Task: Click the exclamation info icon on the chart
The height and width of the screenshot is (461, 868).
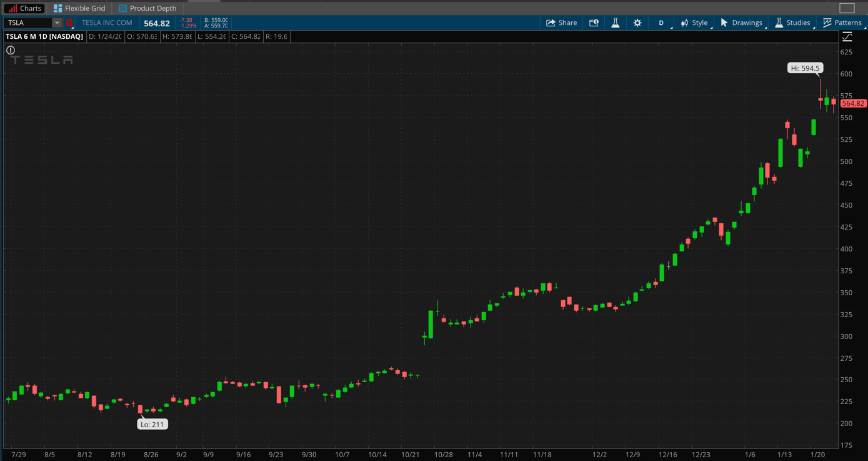Action: [x=11, y=50]
